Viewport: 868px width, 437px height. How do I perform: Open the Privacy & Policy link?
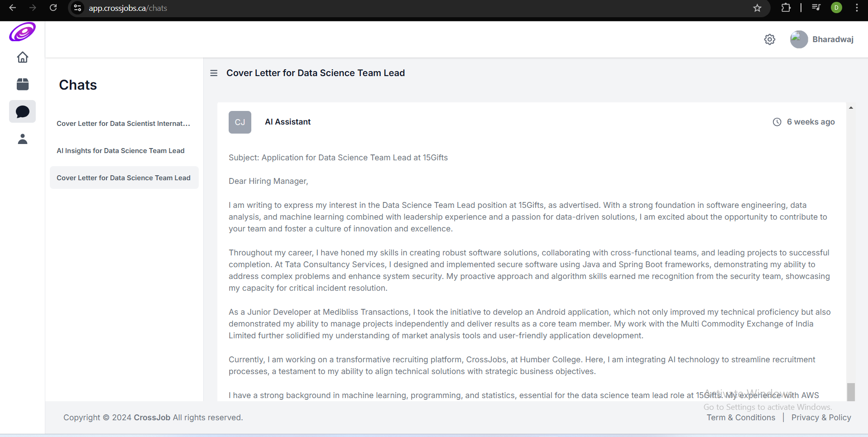click(x=821, y=418)
